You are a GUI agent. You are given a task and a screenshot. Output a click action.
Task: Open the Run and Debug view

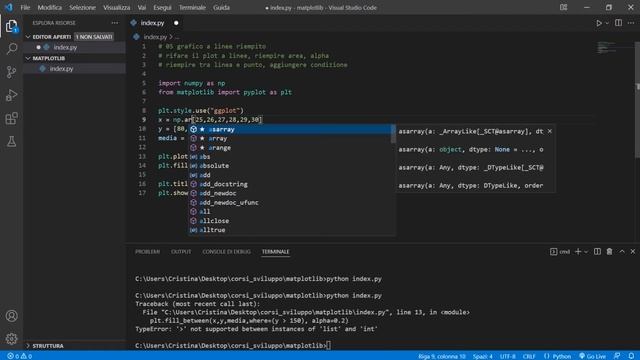pyautogui.click(x=11, y=95)
